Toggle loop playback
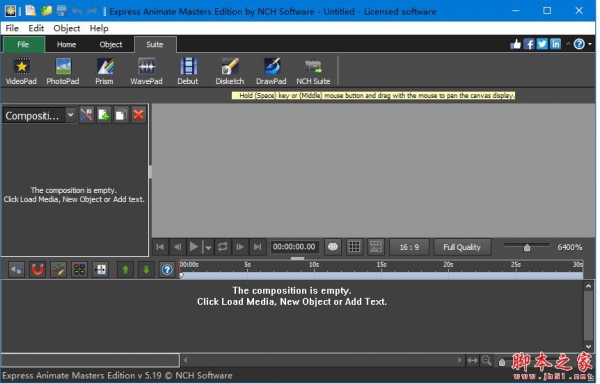The image size is (600, 384). 223,247
